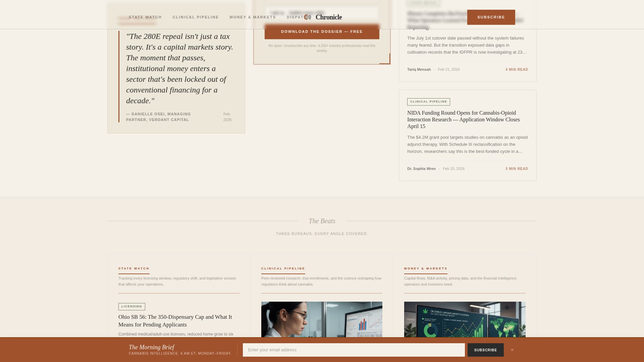Dismiss the Morning Brief banner
This screenshot has height=362, width=644.
coord(512,350)
